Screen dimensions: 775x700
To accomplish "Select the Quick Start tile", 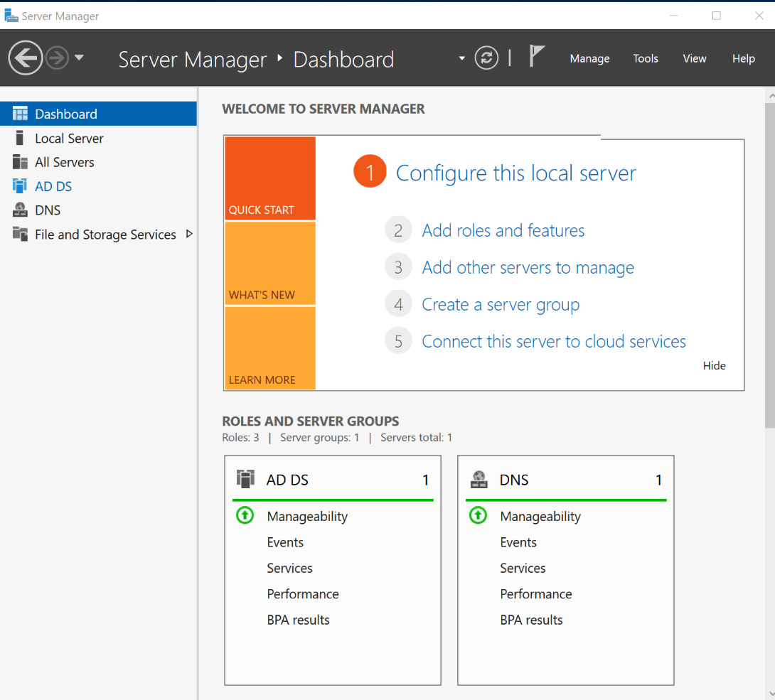I will coord(270,178).
